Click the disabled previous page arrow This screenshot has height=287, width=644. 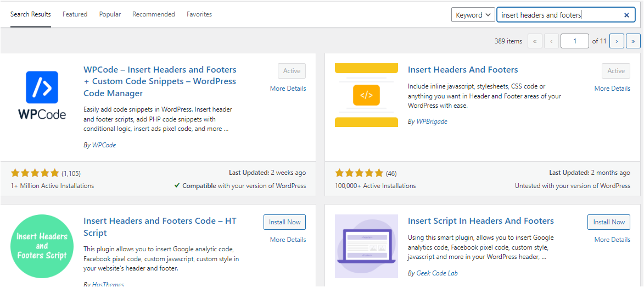point(551,41)
